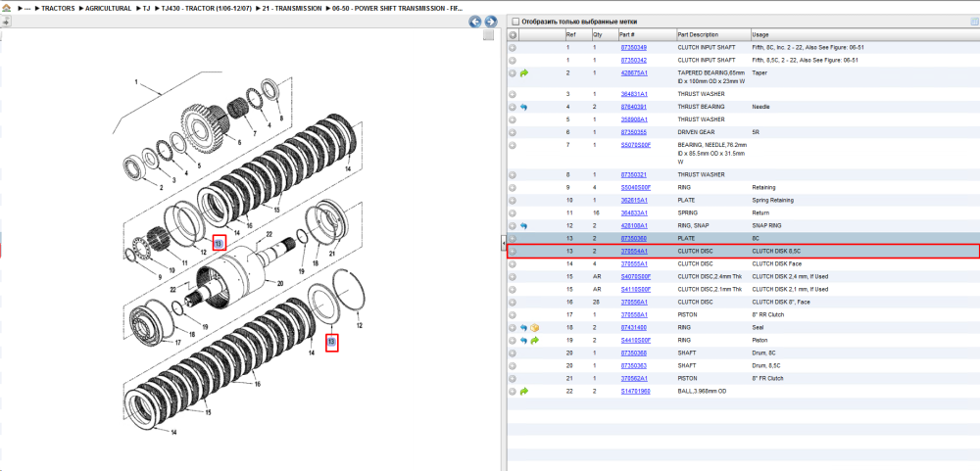
Task: Click the plus icon for spring 364833A1
Action: tap(513, 213)
